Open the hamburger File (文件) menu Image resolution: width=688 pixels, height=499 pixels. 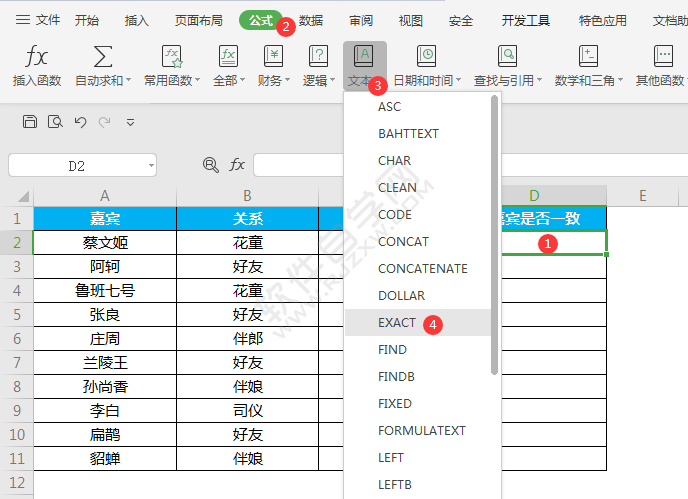(x=38, y=20)
